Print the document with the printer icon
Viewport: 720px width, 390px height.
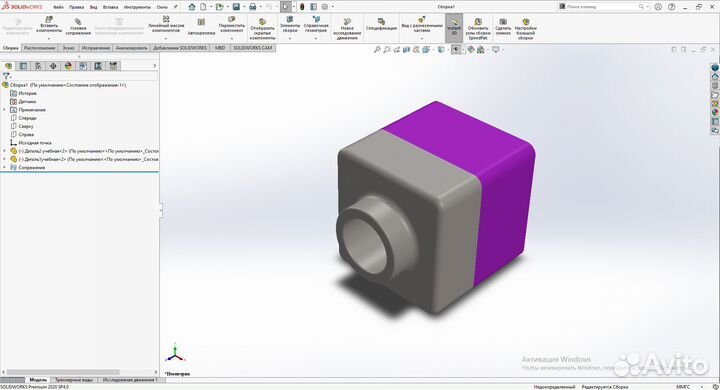coord(253,7)
